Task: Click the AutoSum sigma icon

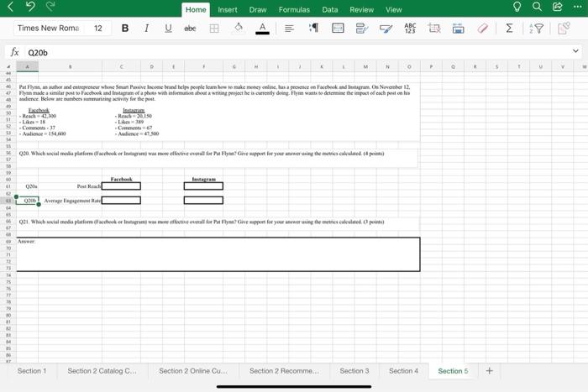Action: point(509,28)
